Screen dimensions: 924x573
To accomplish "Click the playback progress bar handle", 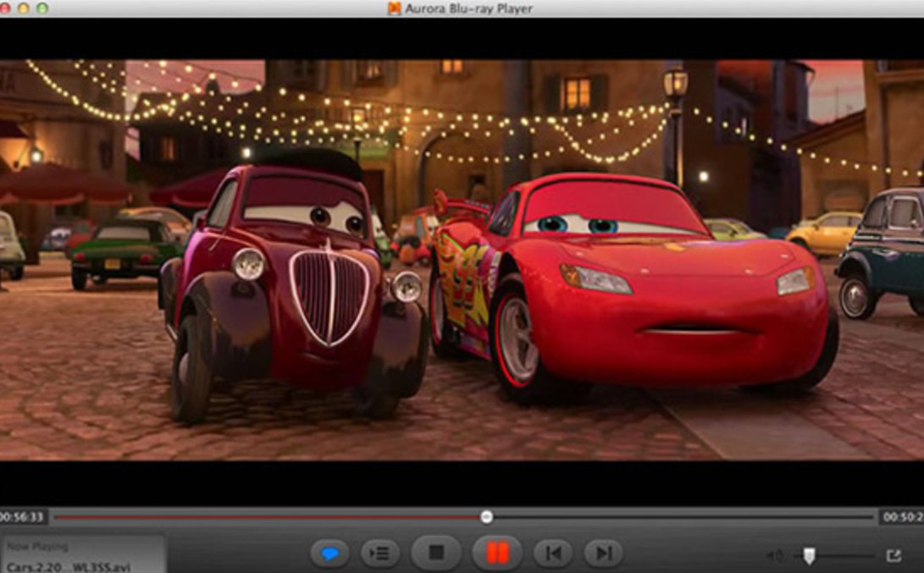I will (486, 517).
